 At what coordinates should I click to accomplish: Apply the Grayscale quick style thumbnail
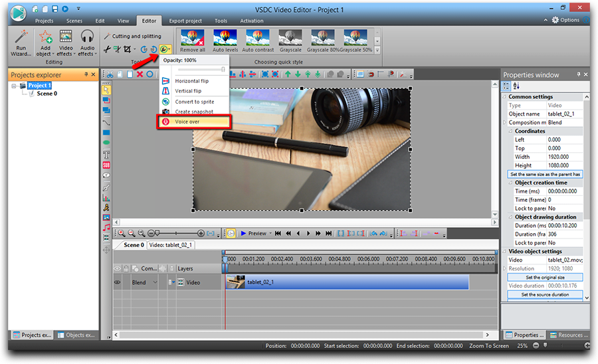pyautogui.click(x=290, y=41)
